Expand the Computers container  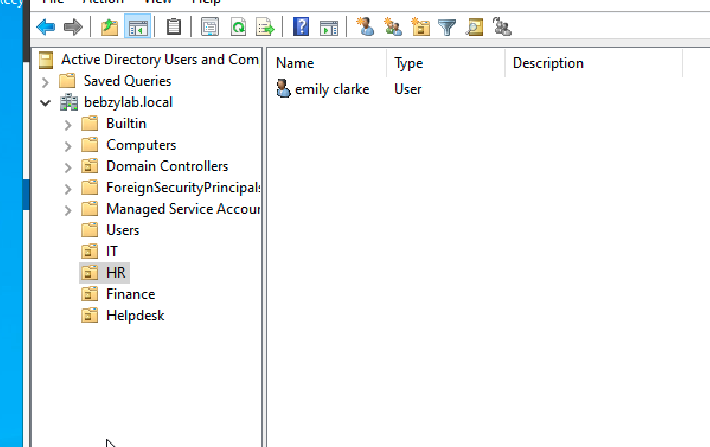67,146
